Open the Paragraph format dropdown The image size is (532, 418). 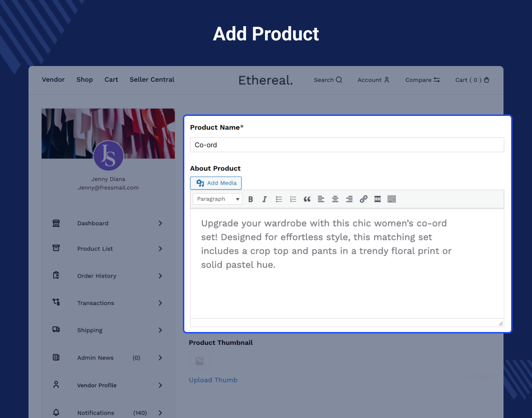coord(218,199)
